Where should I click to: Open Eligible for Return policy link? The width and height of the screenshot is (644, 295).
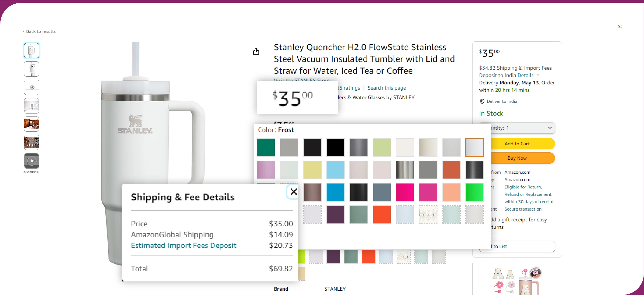pos(523,187)
